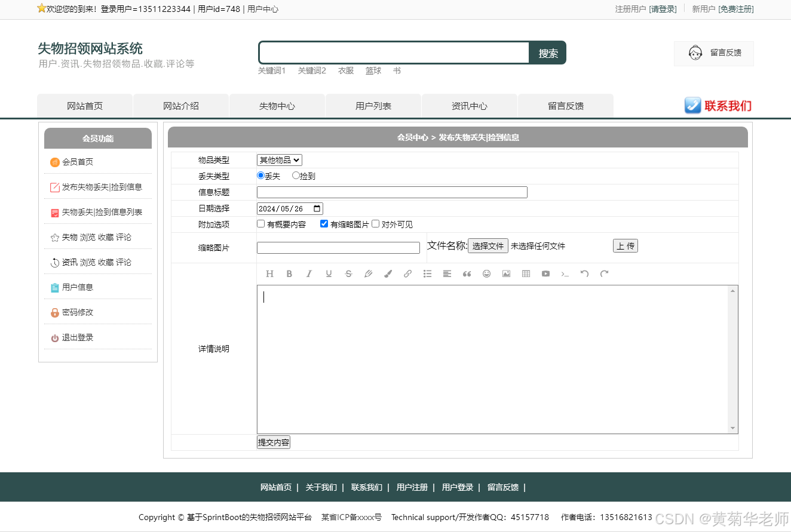
Task: Focus the main search input field
Action: 394,53
